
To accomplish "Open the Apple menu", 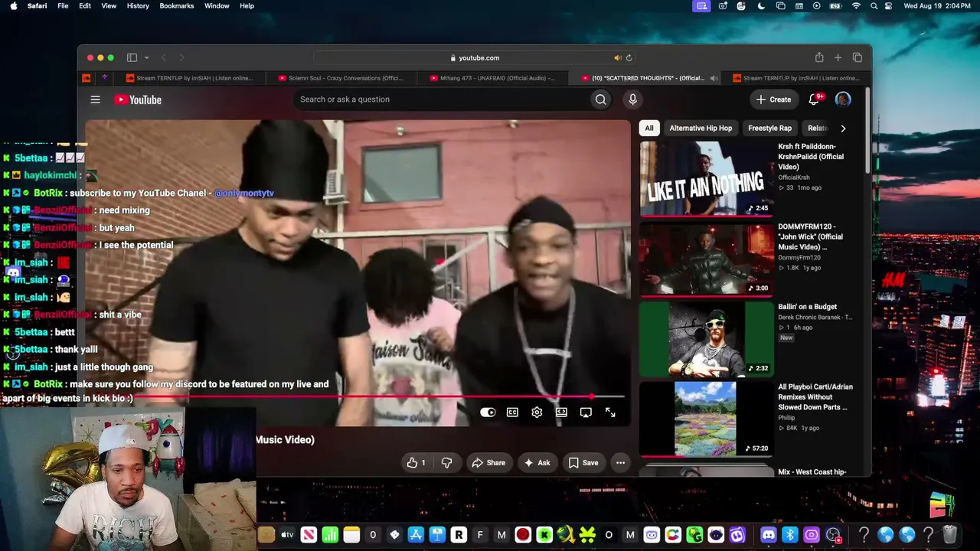I will click(13, 6).
